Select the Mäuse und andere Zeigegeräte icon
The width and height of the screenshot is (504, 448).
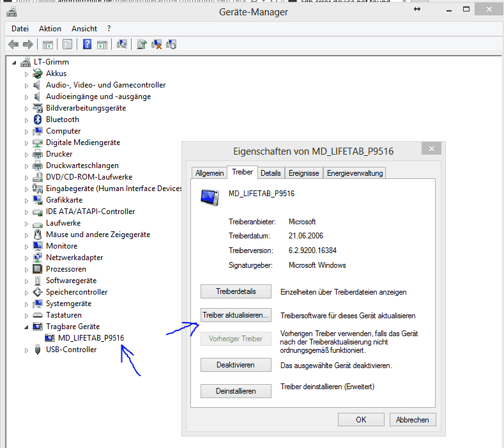click(38, 235)
